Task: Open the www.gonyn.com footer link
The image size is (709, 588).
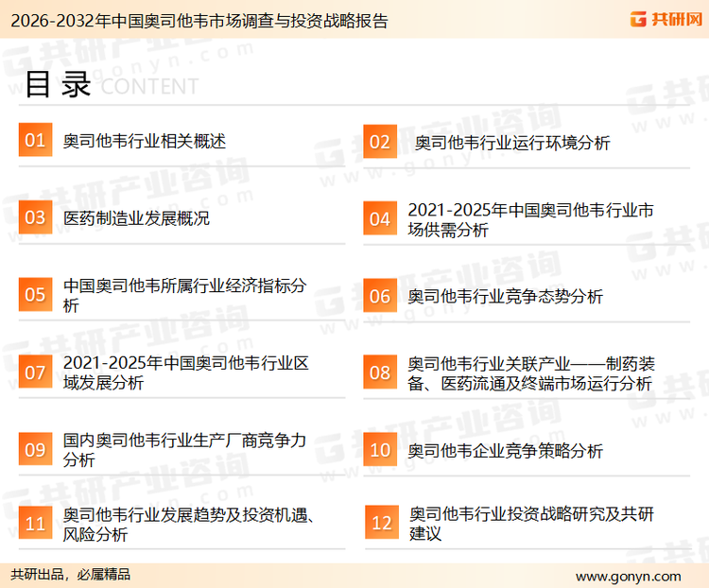Action: coord(628,577)
